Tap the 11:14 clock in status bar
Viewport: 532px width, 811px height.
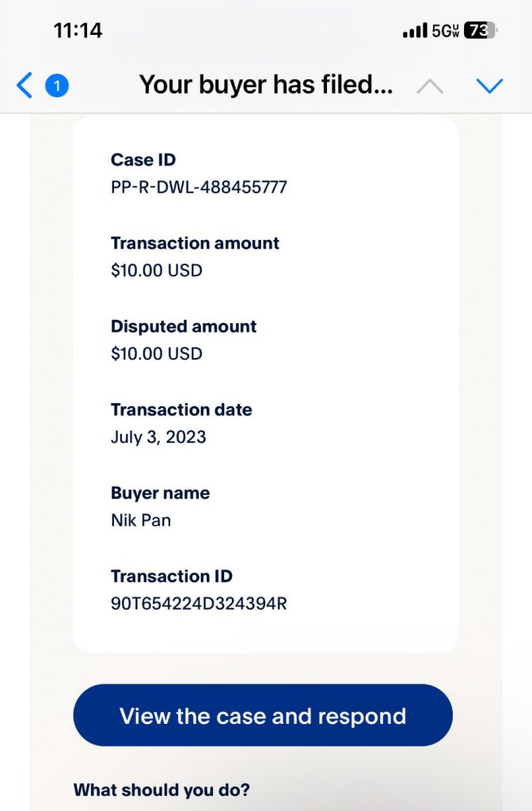tap(78, 31)
